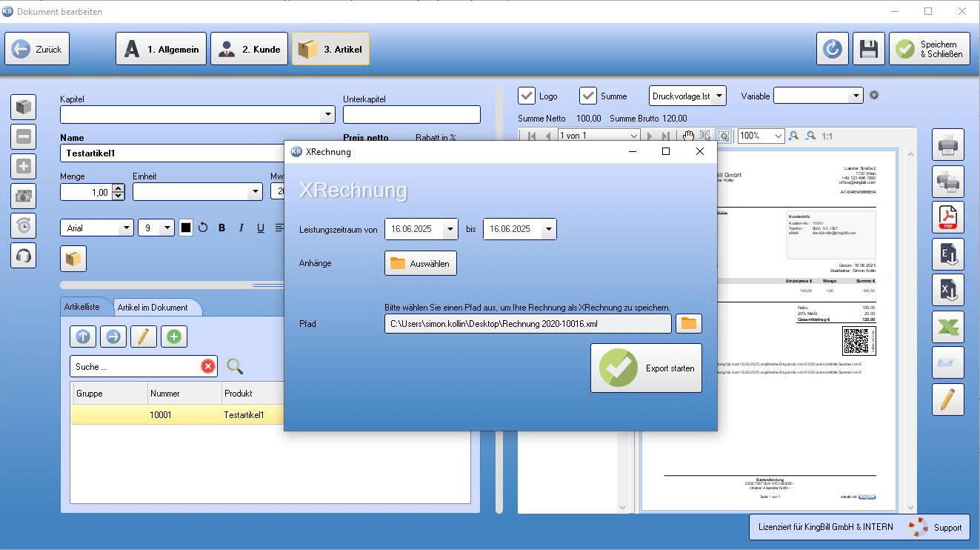Click the floppy disk save icon
The height and width of the screenshot is (550, 980).
tap(868, 49)
